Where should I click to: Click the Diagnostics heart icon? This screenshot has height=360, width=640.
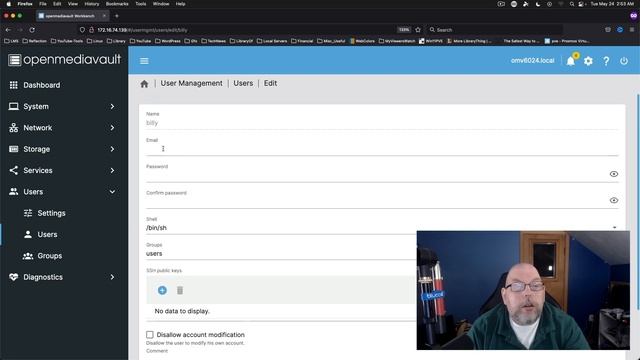click(13, 277)
